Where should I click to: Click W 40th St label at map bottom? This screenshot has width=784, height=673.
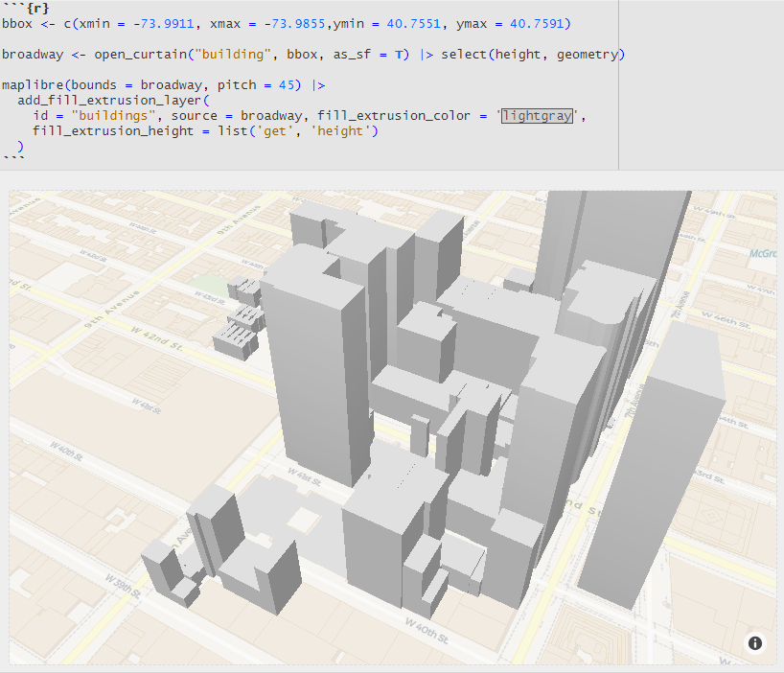coord(426,631)
